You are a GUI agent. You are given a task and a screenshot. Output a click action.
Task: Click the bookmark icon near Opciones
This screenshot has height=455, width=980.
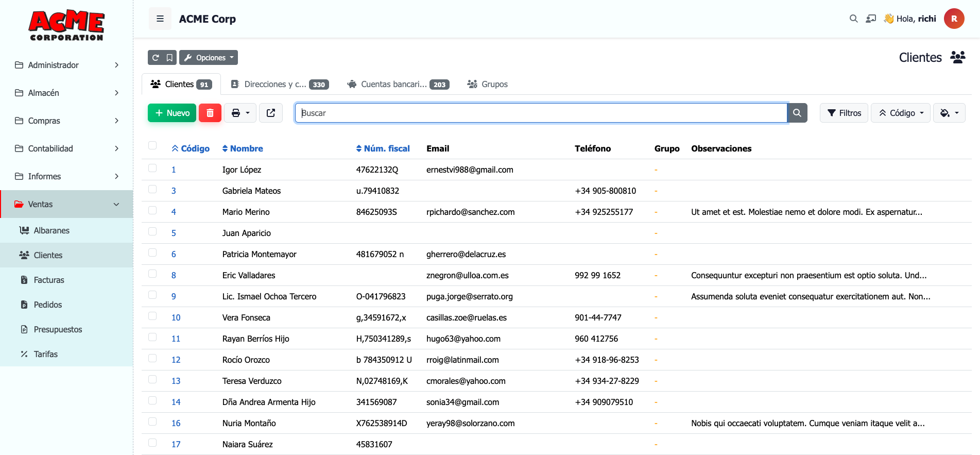169,58
